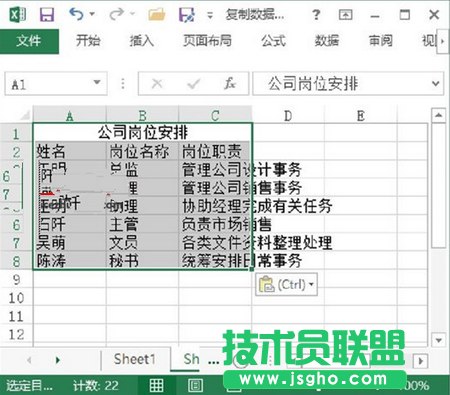Select column A header

click(x=69, y=116)
